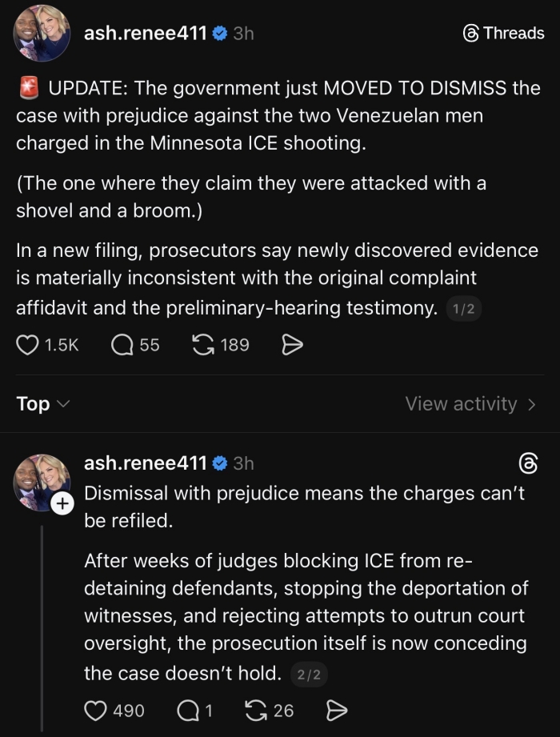Screen dimensions: 560x737
Task: Tap the blue verified badge in header
Action: click(220, 34)
